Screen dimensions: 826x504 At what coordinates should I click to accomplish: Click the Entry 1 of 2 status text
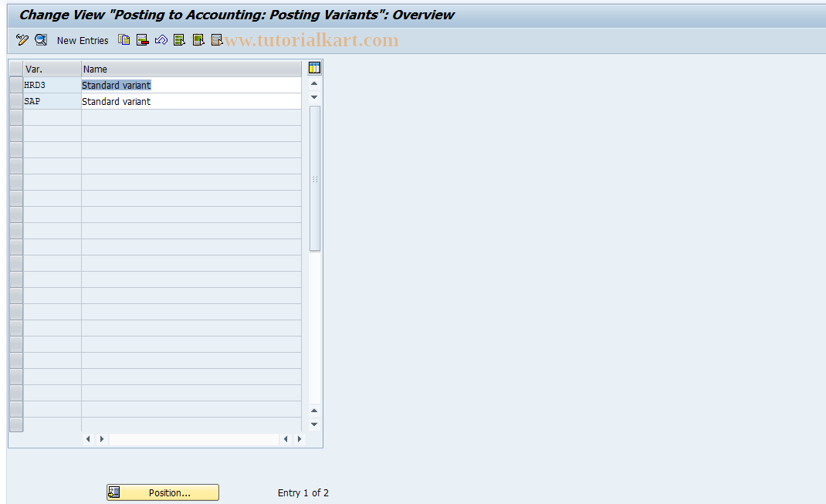pyautogui.click(x=303, y=493)
